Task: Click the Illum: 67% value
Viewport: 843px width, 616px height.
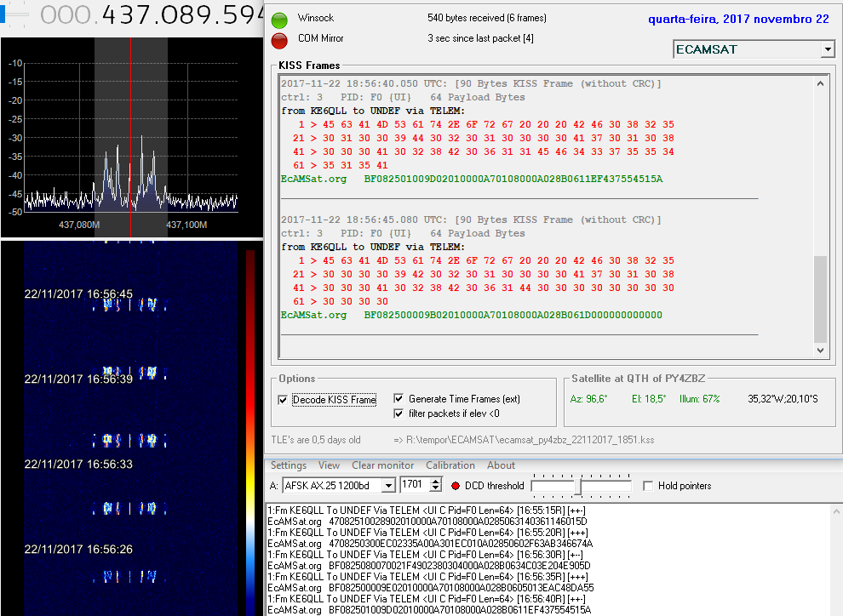Action: tap(699, 399)
